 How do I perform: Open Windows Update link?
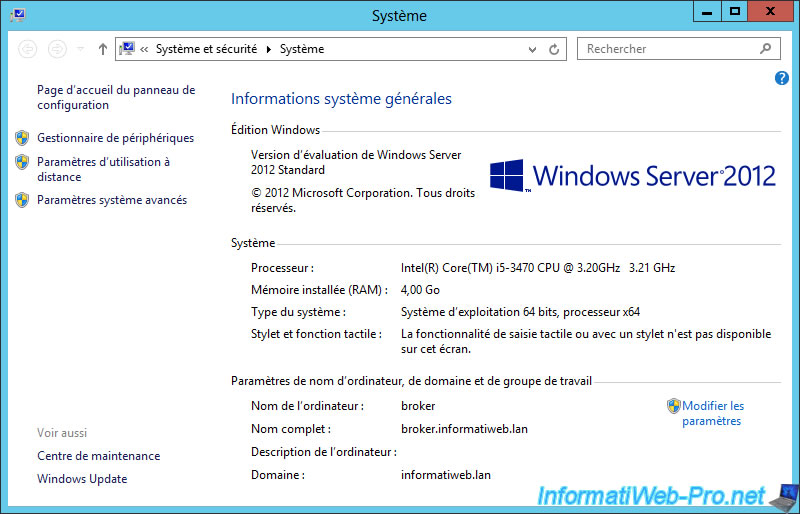82,479
